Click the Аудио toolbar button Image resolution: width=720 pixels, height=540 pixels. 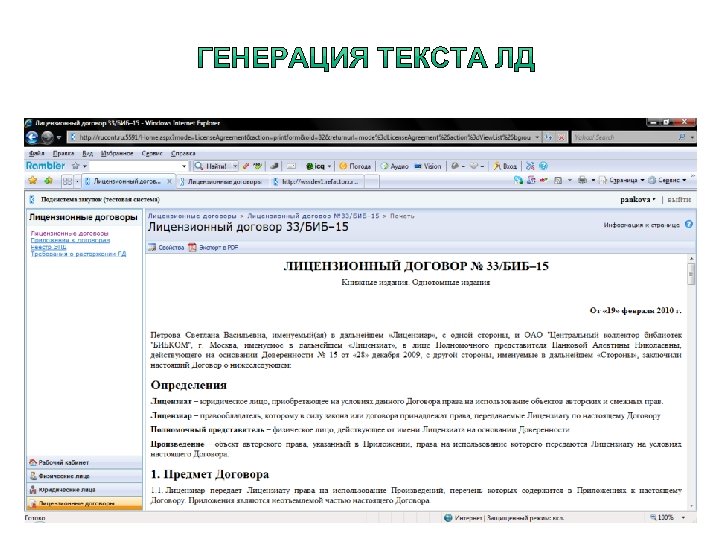coord(394,166)
